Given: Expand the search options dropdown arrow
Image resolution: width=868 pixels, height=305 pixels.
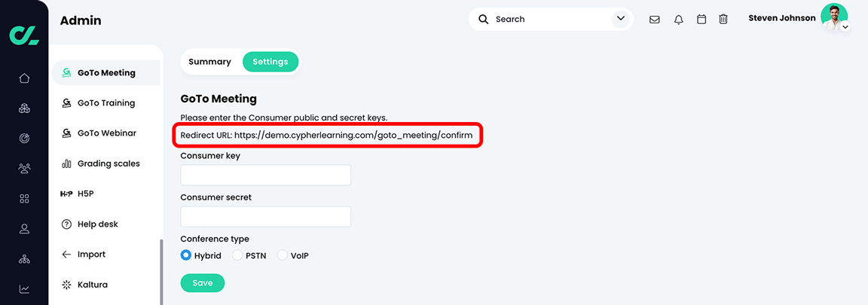Looking at the screenshot, I should coord(619,20).
